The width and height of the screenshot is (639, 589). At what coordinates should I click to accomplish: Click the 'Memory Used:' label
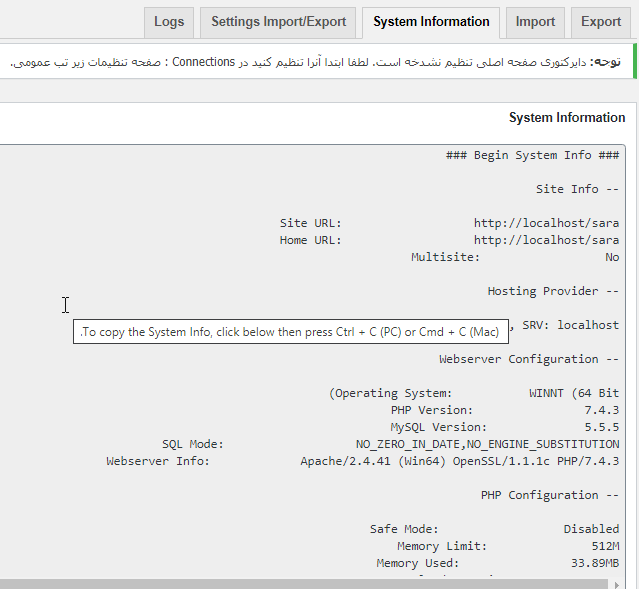click(x=418, y=563)
